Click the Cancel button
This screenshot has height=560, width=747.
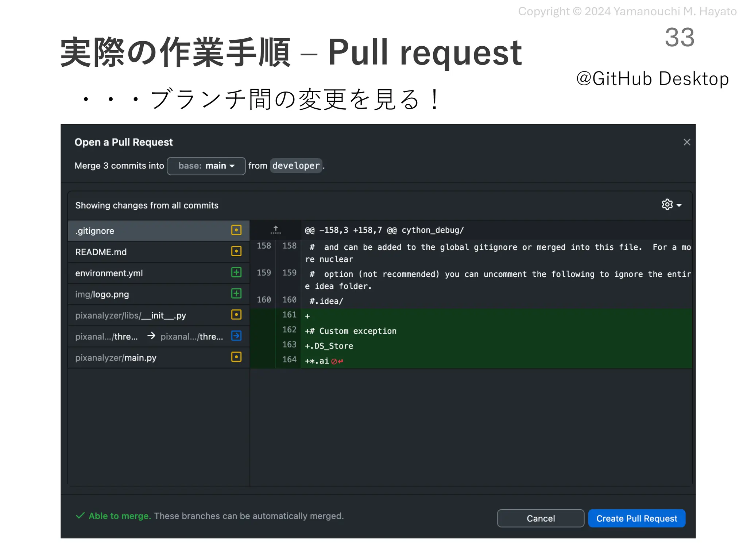click(x=541, y=518)
